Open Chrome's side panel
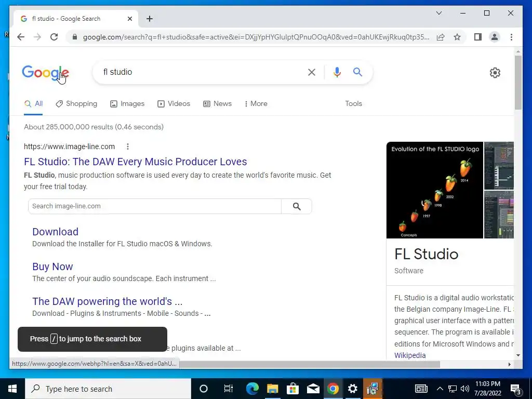 [x=478, y=37]
